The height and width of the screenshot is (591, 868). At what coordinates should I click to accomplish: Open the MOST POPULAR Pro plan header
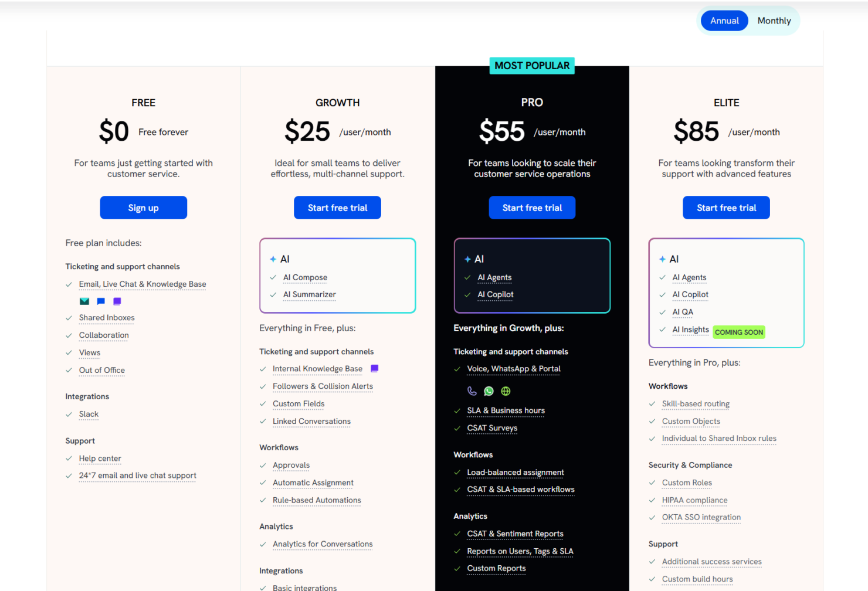(x=531, y=66)
